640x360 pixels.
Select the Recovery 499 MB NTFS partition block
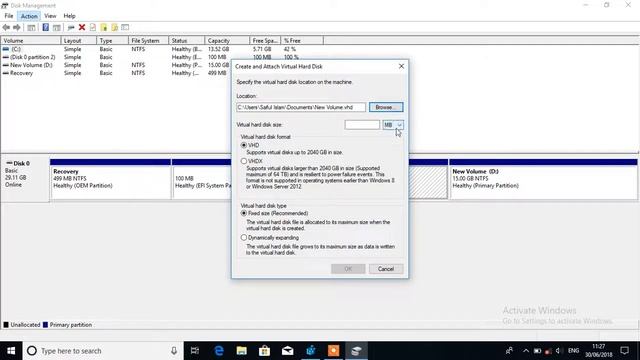pyautogui.click(x=110, y=179)
